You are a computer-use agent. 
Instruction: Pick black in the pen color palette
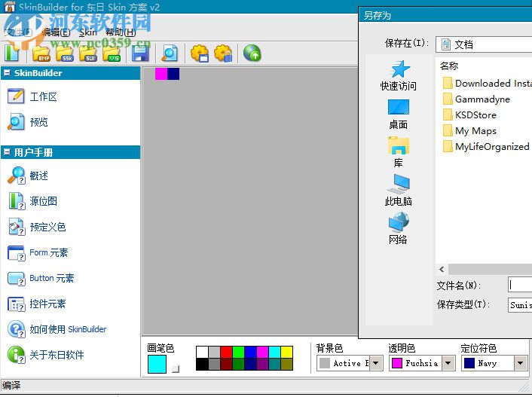202,364
